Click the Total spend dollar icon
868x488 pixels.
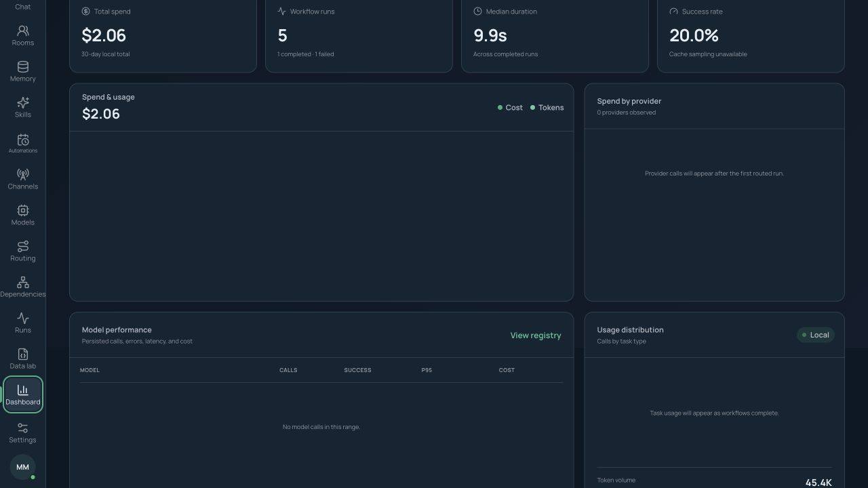[85, 12]
